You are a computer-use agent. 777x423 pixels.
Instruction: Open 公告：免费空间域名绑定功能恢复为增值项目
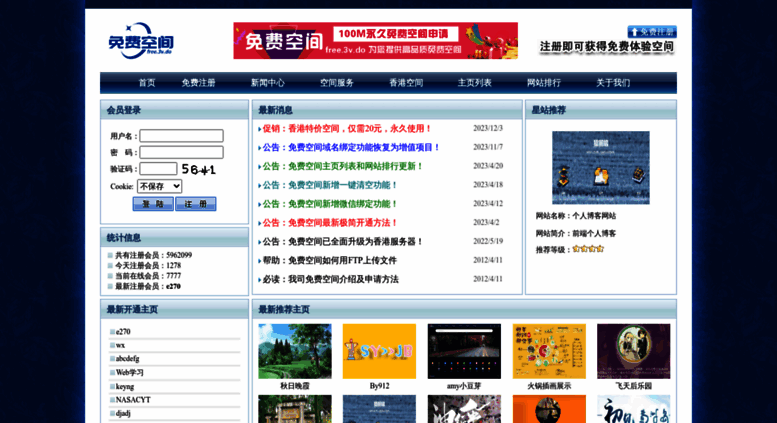pos(351,148)
